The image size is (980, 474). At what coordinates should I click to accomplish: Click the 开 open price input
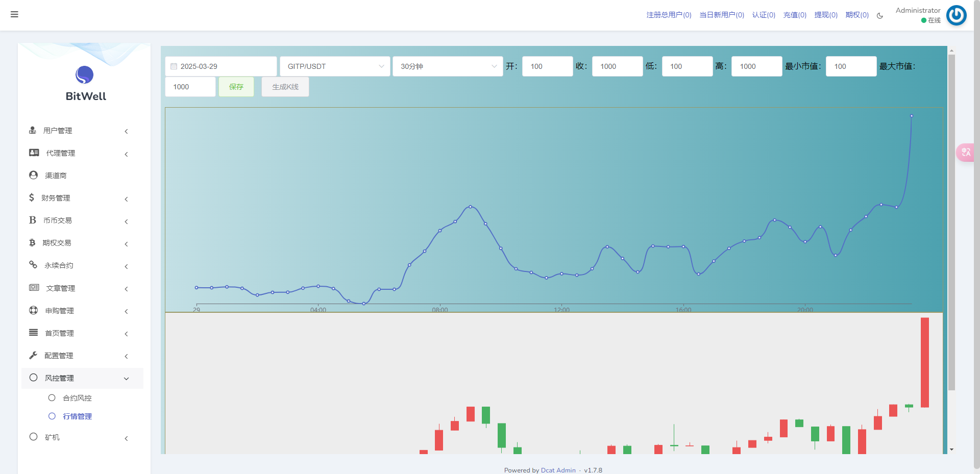(547, 66)
